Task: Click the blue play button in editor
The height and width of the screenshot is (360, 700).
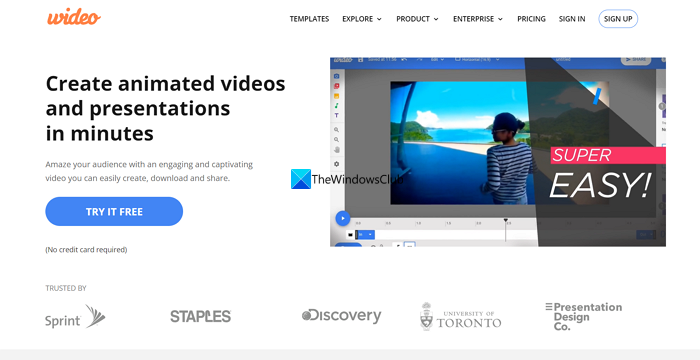Action: click(343, 218)
